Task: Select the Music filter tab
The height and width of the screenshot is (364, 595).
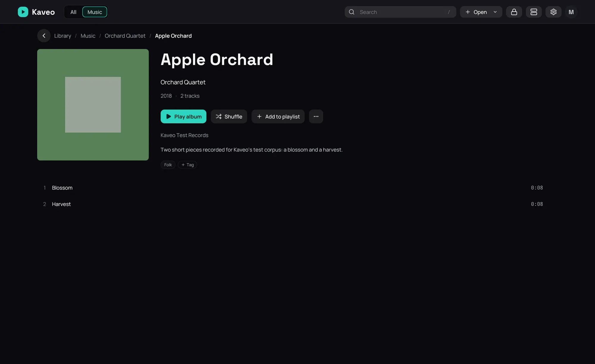Action: (x=95, y=12)
